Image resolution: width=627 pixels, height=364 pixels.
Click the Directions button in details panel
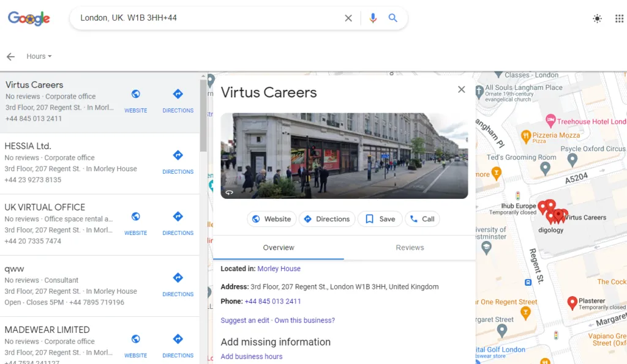point(327,219)
